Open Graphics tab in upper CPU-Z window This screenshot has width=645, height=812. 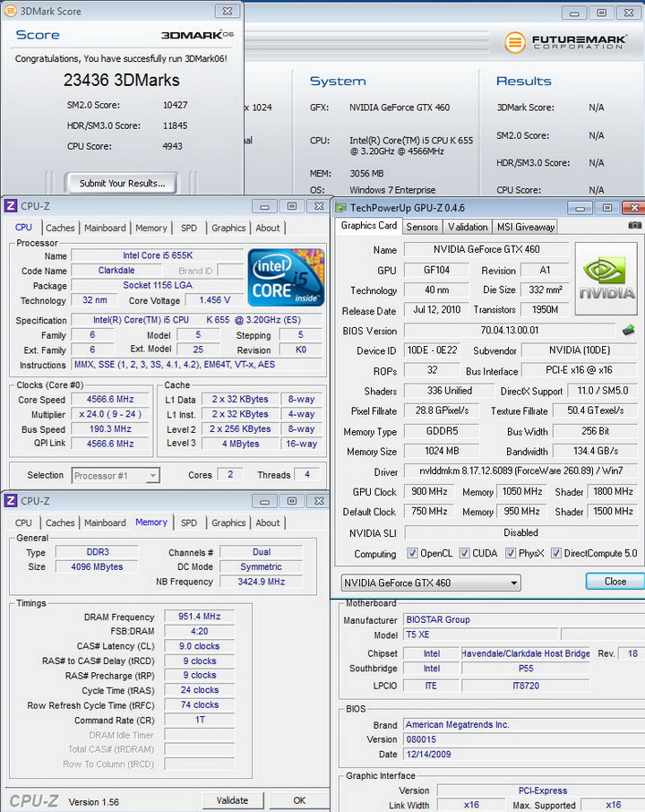228,228
